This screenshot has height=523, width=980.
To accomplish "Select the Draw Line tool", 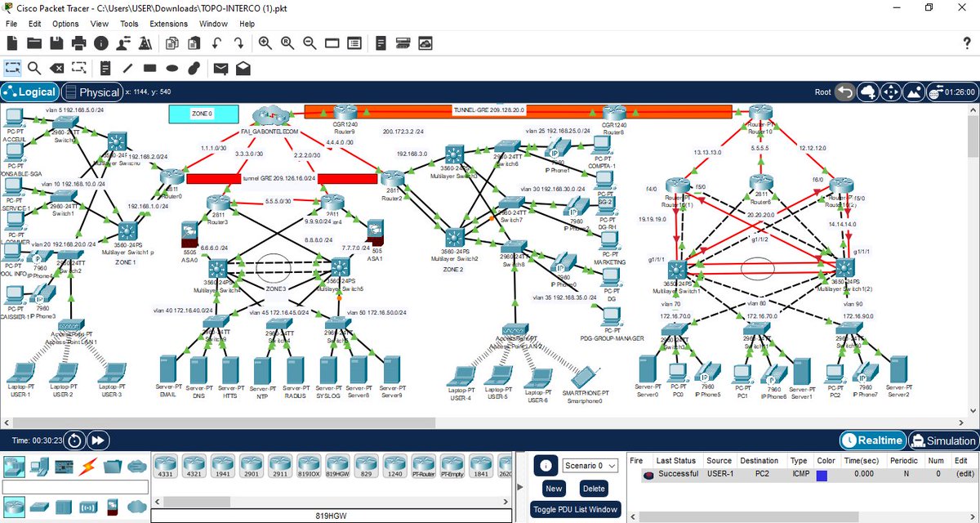I will 127,68.
